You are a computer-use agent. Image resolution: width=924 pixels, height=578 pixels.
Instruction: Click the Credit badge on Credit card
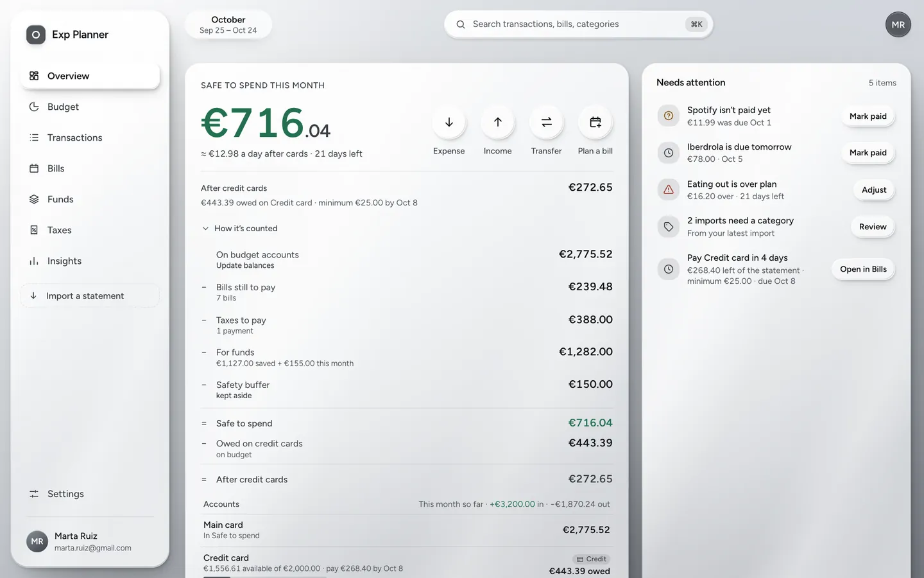tap(591, 559)
